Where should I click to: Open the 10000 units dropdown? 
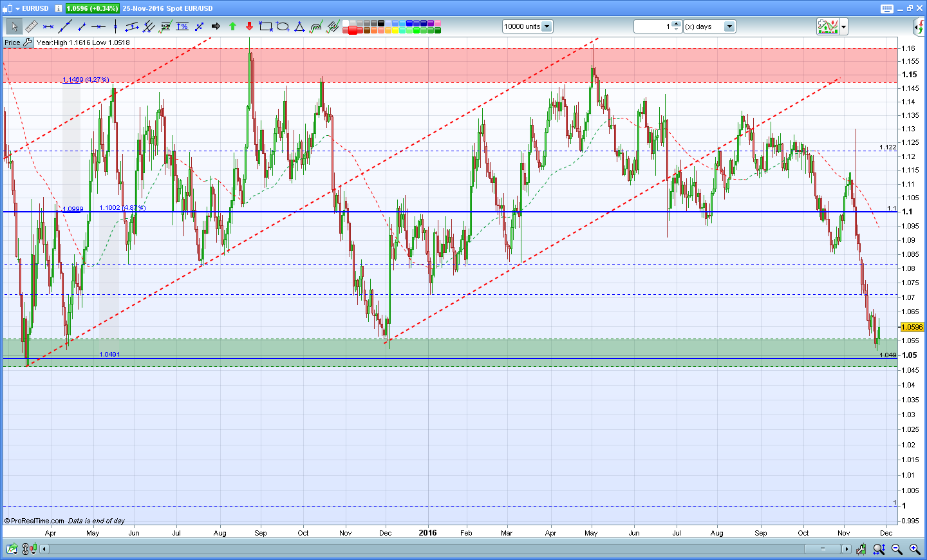point(547,26)
